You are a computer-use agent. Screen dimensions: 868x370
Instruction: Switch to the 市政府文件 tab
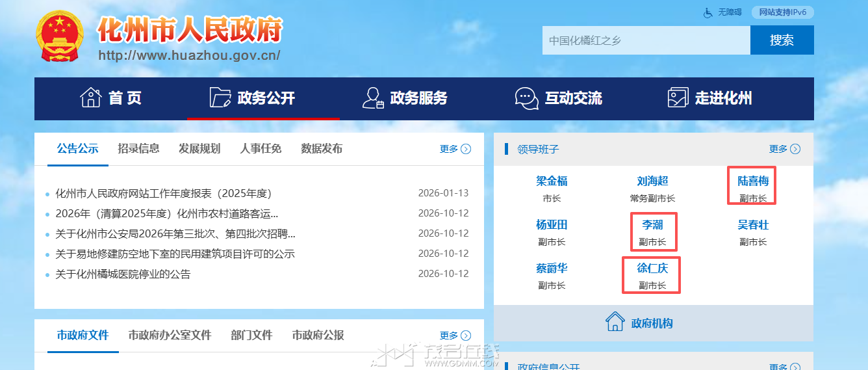(x=83, y=336)
